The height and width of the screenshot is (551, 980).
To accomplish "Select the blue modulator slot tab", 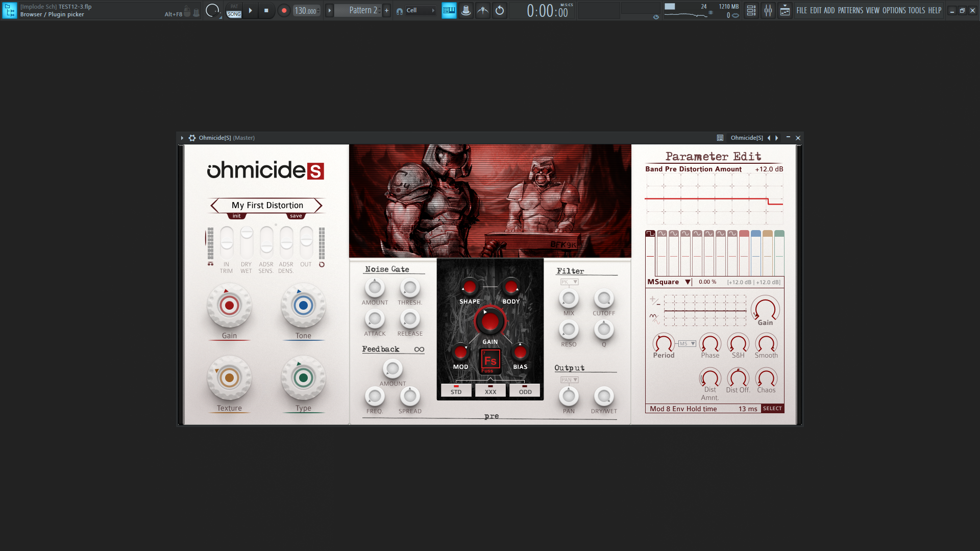I will click(756, 234).
